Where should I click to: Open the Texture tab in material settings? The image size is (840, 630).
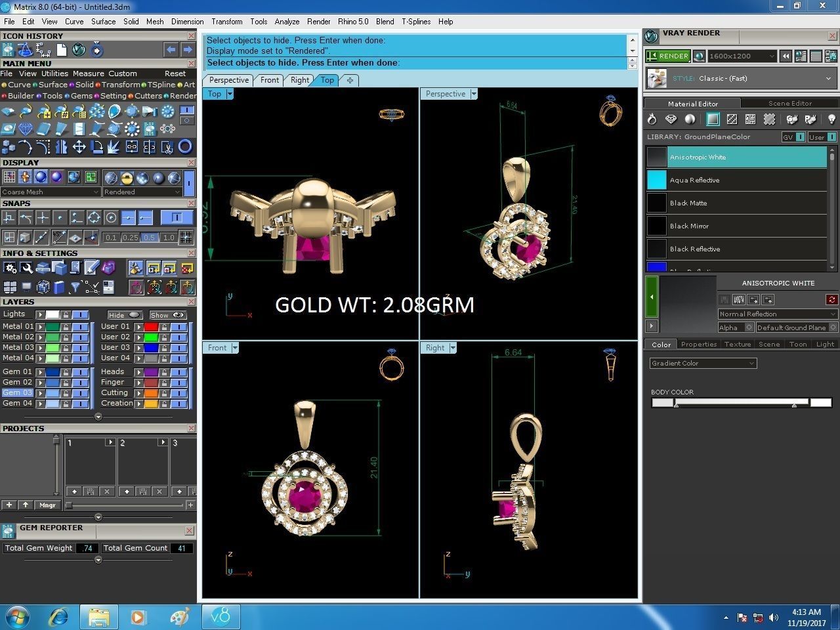point(738,344)
